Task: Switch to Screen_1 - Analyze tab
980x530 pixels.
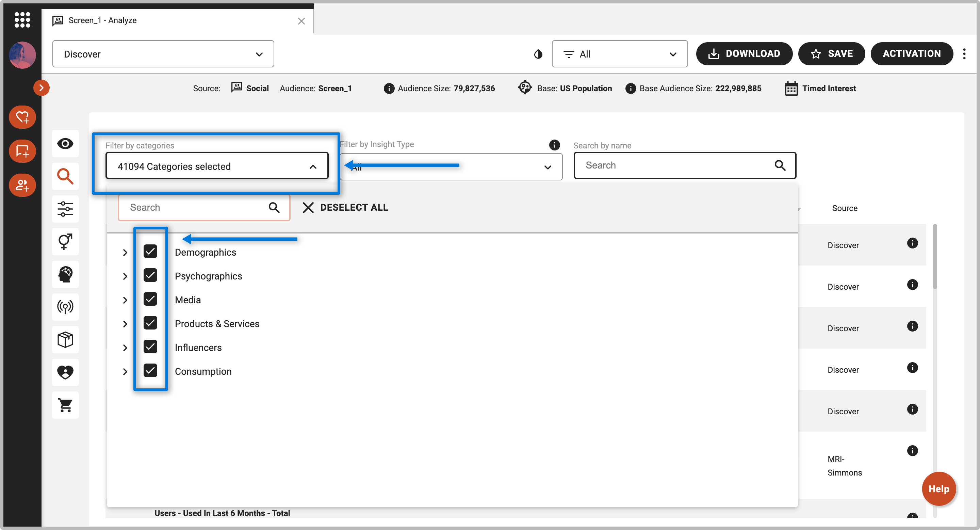Action: pyautogui.click(x=102, y=20)
